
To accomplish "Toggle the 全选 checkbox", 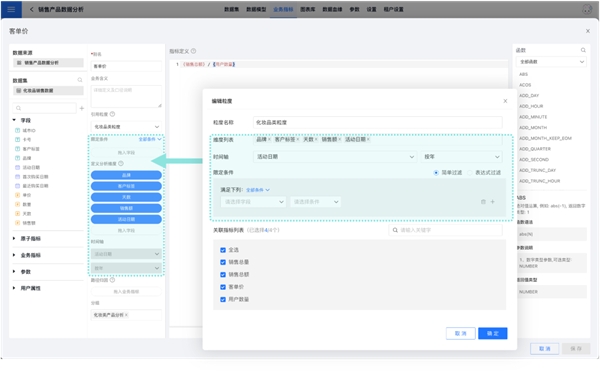I will [x=223, y=250].
